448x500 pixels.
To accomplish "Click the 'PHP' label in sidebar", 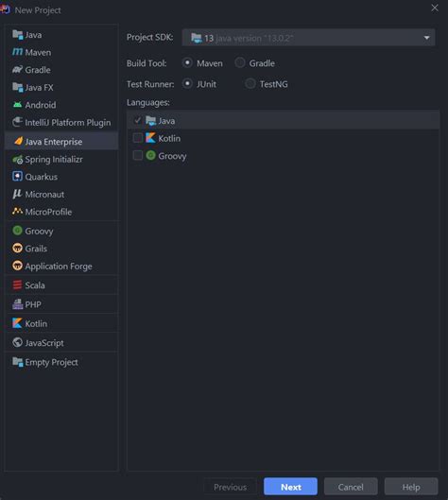I will point(33,304).
